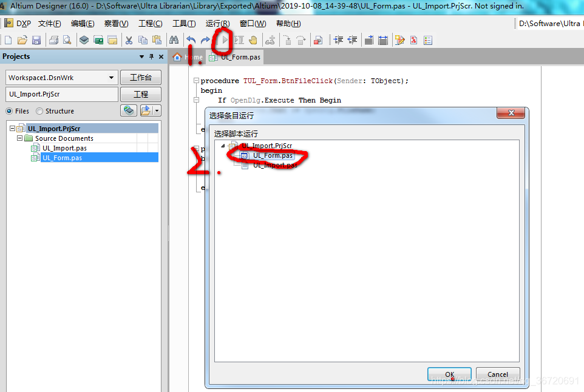Click the New document icon

8,40
